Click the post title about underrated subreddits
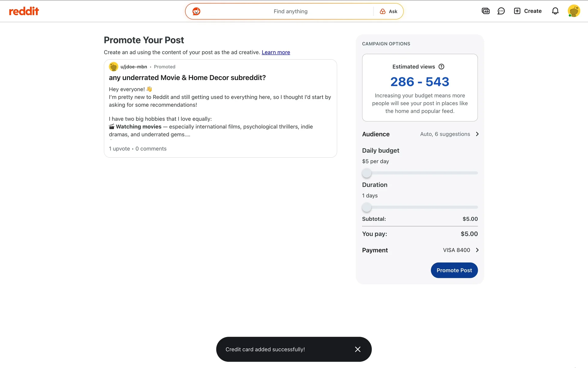 pyautogui.click(x=187, y=78)
